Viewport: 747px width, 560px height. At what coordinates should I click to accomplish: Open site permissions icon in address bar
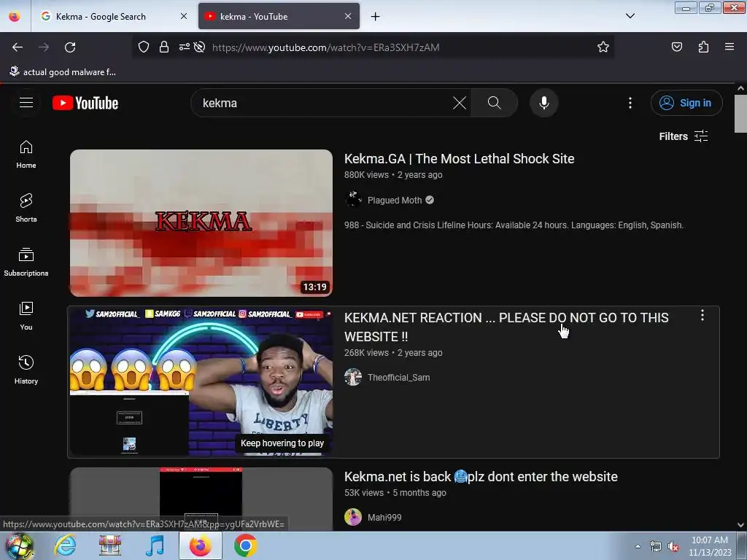click(184, 47)
